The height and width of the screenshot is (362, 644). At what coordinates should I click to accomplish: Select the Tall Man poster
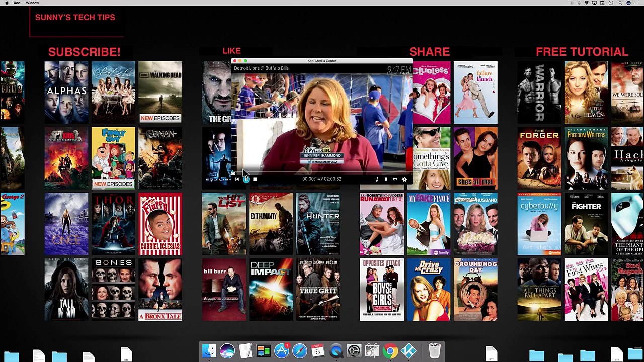(66, 290)
